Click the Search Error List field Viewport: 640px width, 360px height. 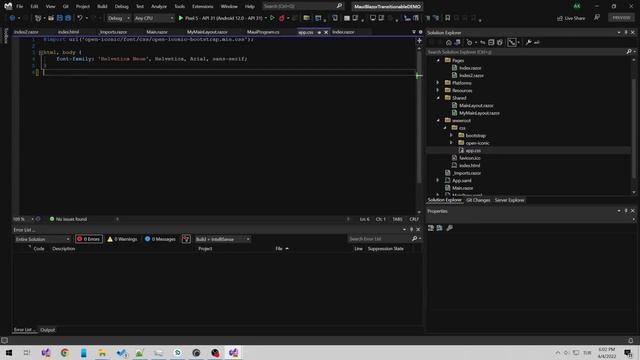coord(384,239)
